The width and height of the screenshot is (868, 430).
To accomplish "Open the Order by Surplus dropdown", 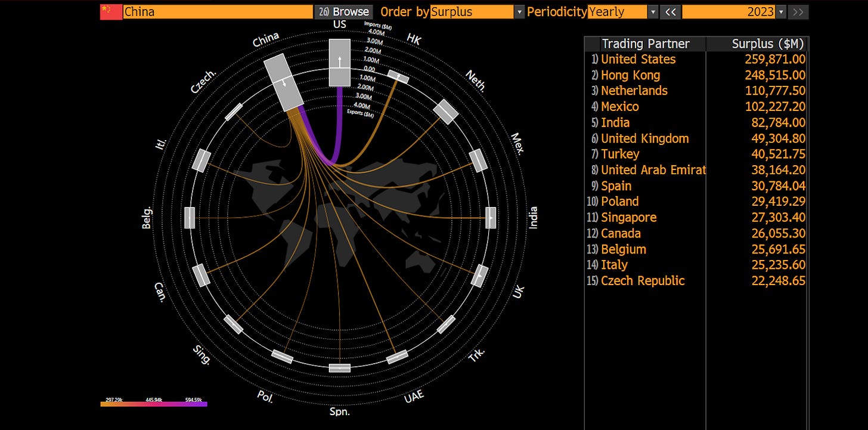I will [x=472, y=12].
